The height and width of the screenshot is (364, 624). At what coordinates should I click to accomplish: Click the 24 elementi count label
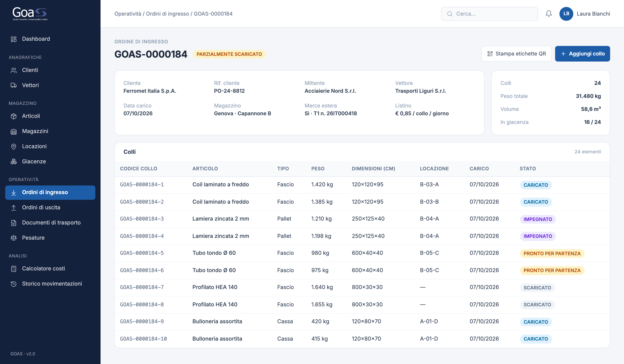point(587,152)
